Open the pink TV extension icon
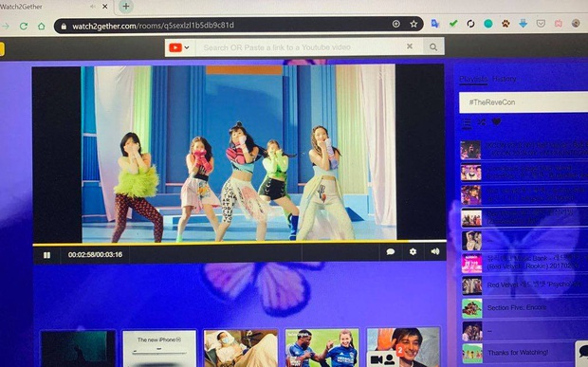 pos(559,24)
